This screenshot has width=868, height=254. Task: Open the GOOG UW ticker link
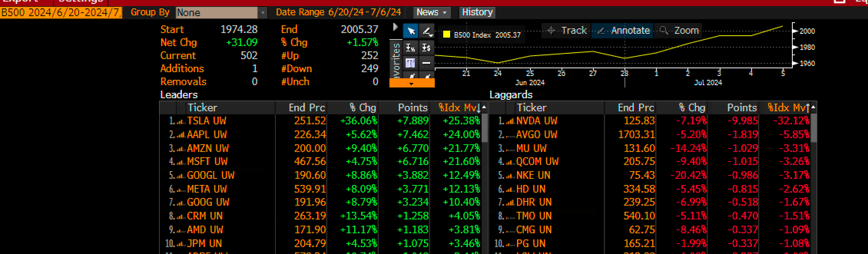[208, 202]
